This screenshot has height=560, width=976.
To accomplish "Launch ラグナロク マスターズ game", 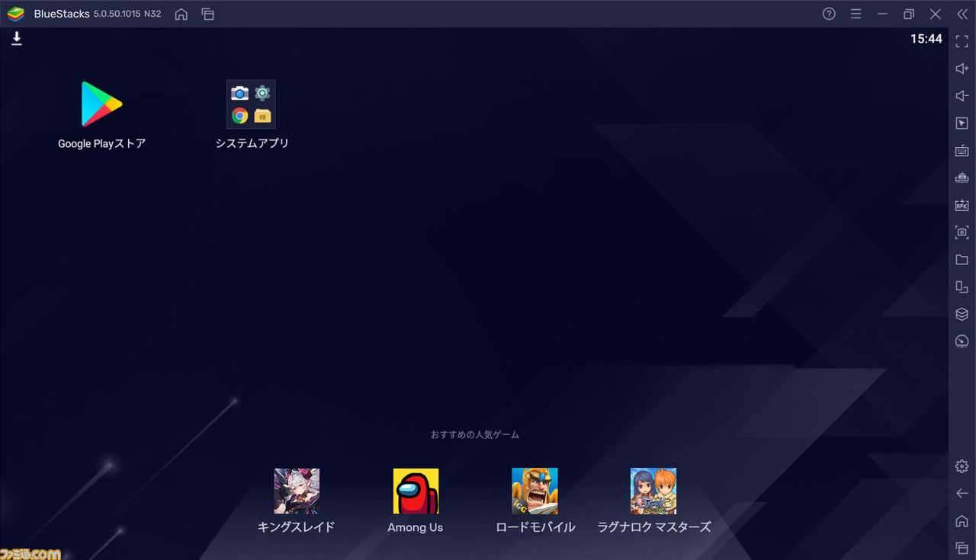I will tap(653, 491).
